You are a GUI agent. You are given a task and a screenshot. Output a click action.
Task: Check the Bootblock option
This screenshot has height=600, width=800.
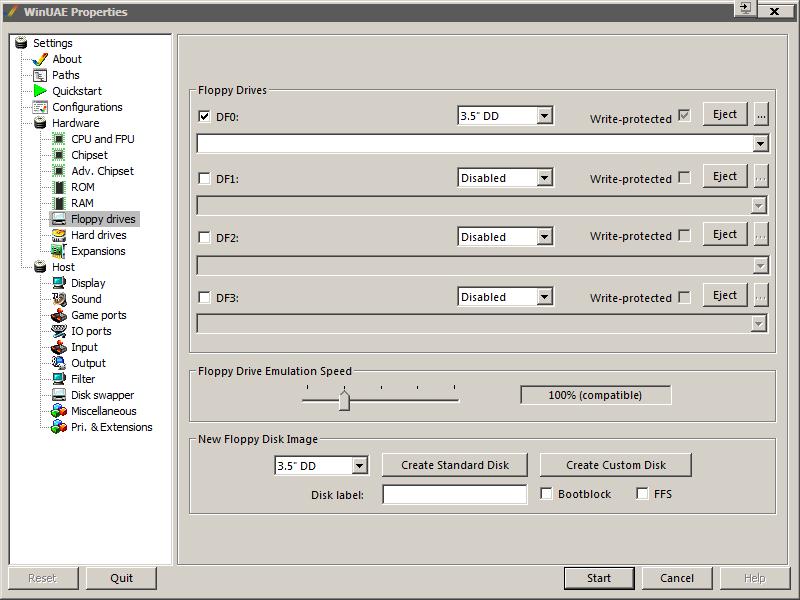[x=546, y=493]
